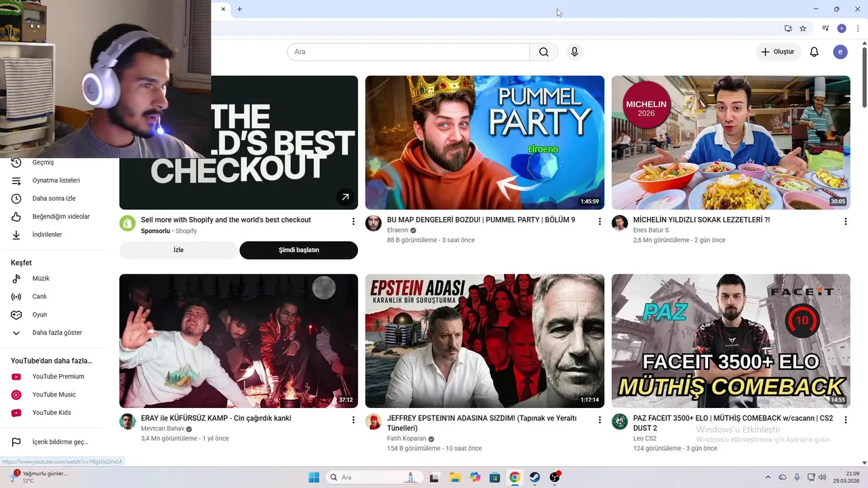
Task: Click Elraenn channel avatar
Action: [x=374, y=224]
